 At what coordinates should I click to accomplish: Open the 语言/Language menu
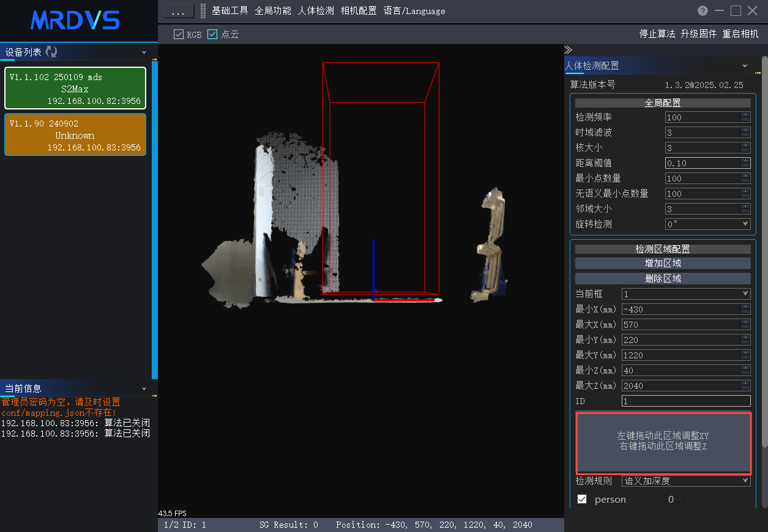(x=414, y=11)
